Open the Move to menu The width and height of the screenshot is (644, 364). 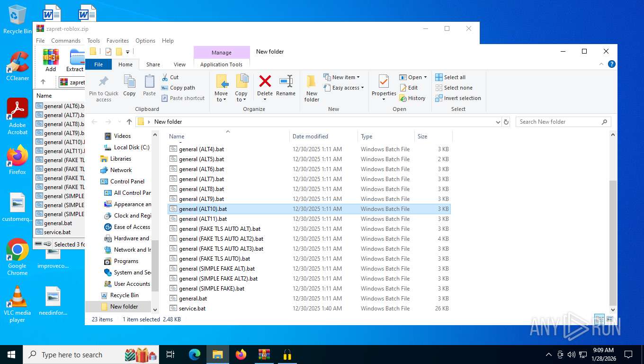[x=221, y=88]
